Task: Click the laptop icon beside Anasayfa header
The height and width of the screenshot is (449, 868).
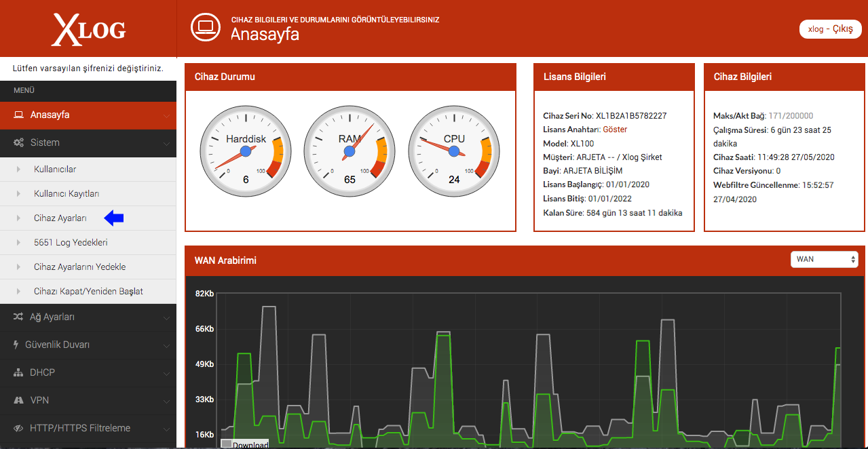Action: pyautogui.click(x=204, y=27)
